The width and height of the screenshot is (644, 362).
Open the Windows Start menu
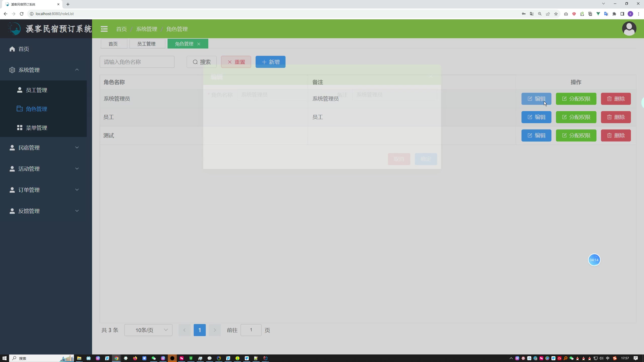pyautogui.click(x=5, y=358)
